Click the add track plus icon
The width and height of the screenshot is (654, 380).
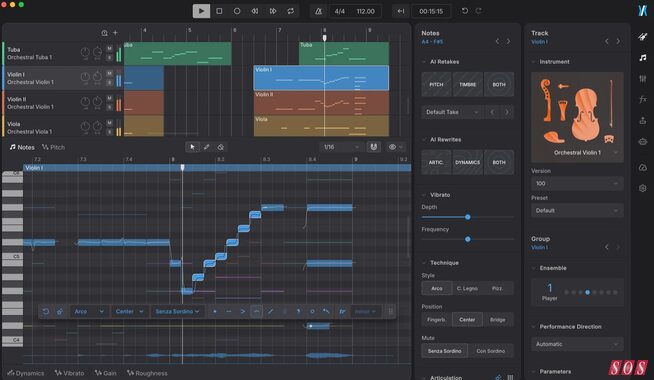[115, 33]
